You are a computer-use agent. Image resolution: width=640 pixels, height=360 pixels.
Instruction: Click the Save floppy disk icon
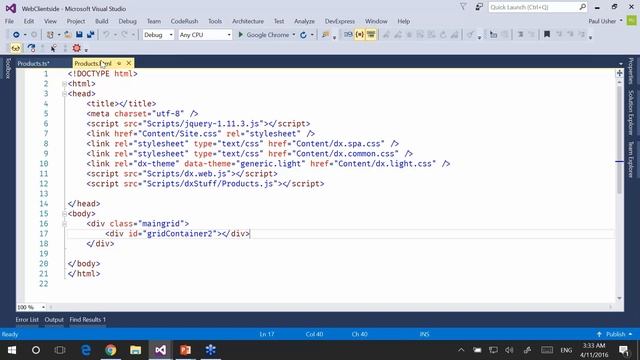pyautogui.click(x=79, y=35)
